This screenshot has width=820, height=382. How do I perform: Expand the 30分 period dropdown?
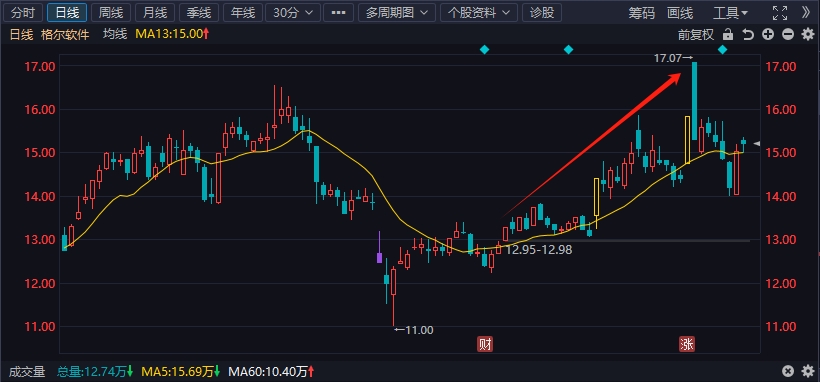(x=293, y=13)
